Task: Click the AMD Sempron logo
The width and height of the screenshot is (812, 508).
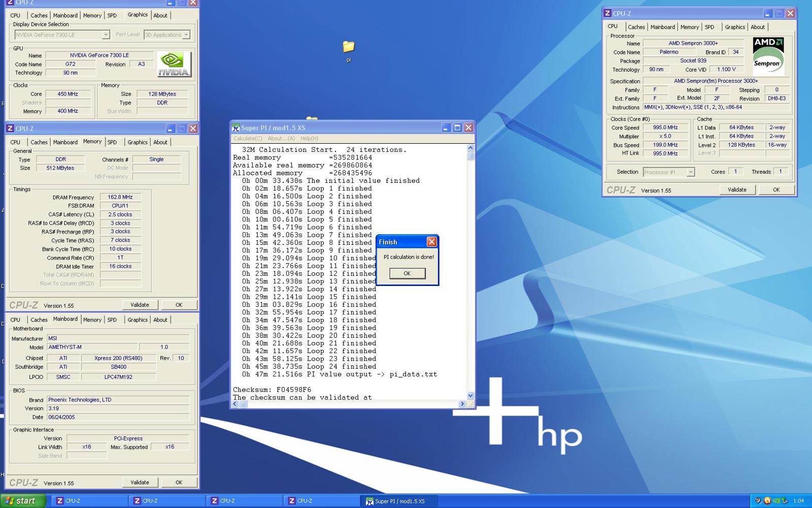Action: point(768,56)
